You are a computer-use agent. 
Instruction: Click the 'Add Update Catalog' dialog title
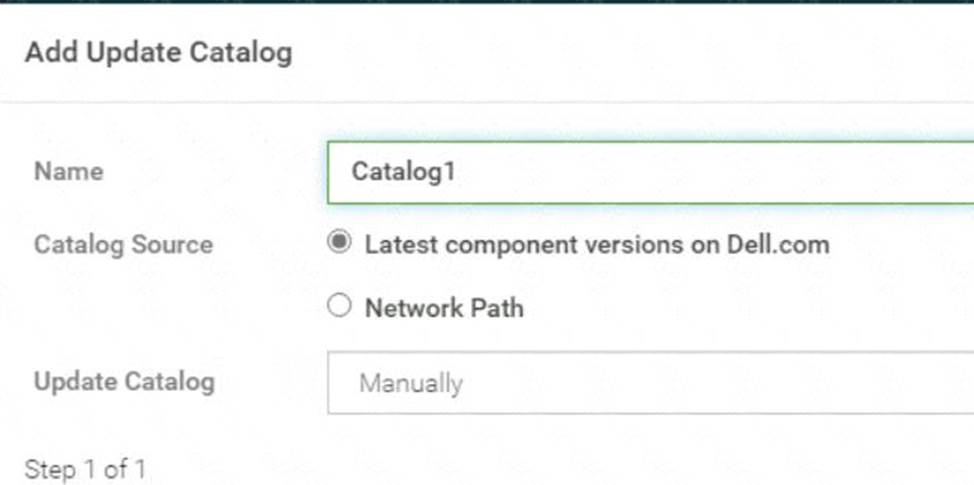click(x=158, y=52)
